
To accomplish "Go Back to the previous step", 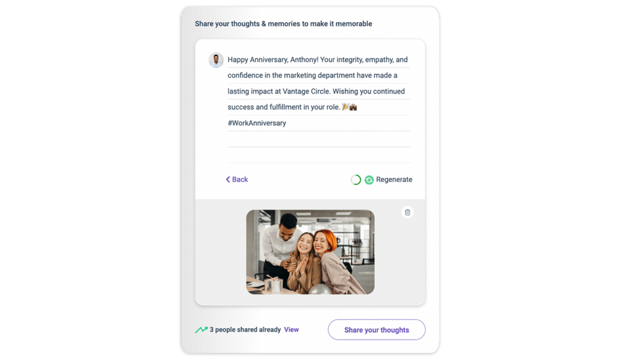I will [x=237, y=179].
